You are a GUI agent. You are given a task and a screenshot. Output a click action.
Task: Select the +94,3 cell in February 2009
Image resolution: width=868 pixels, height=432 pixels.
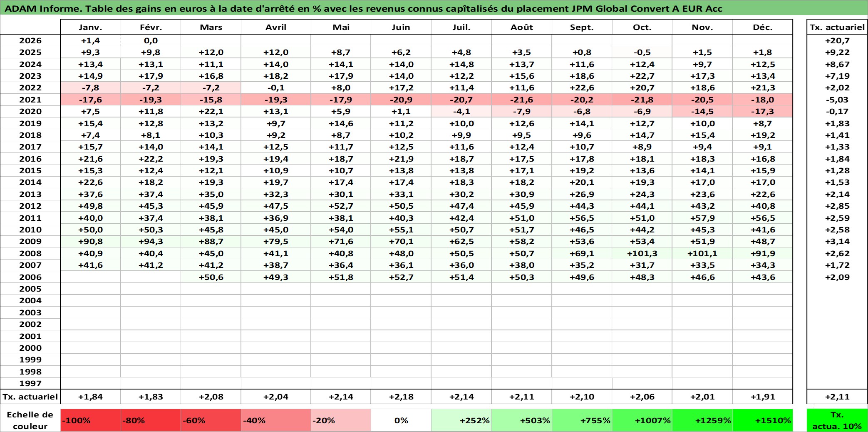(x=151, y=241)
